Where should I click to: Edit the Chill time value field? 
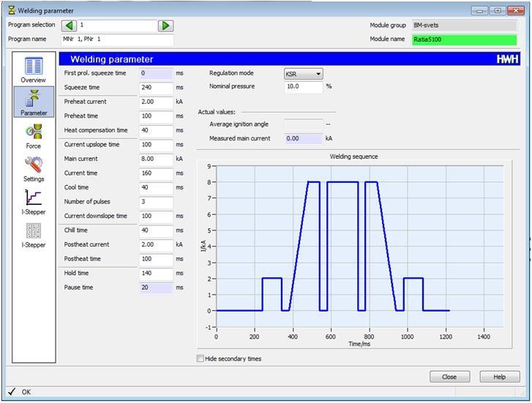coord(156,230)
